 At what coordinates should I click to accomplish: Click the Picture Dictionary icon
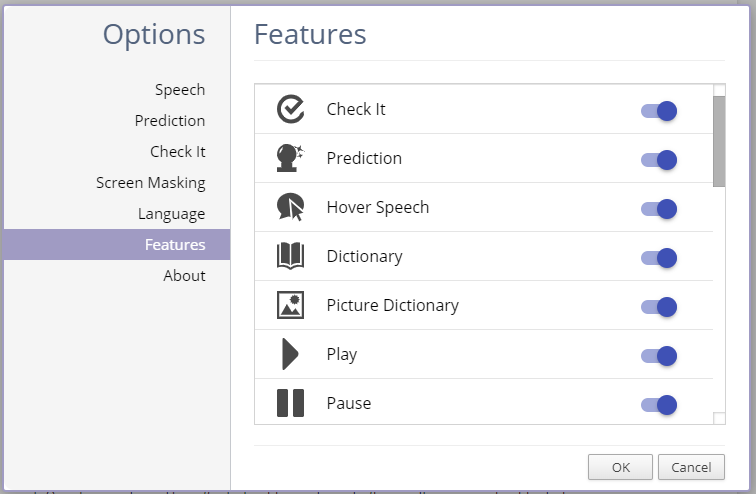[290, 305]
